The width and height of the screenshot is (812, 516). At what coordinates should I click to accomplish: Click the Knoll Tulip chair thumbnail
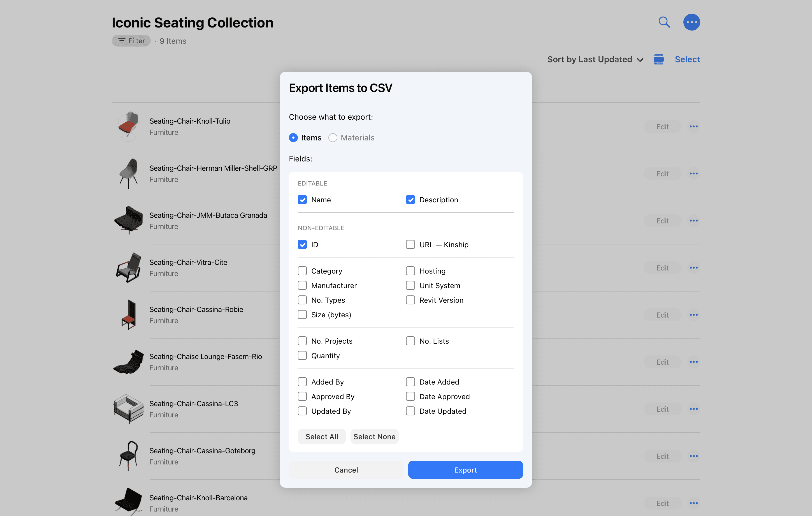[128, 126]
